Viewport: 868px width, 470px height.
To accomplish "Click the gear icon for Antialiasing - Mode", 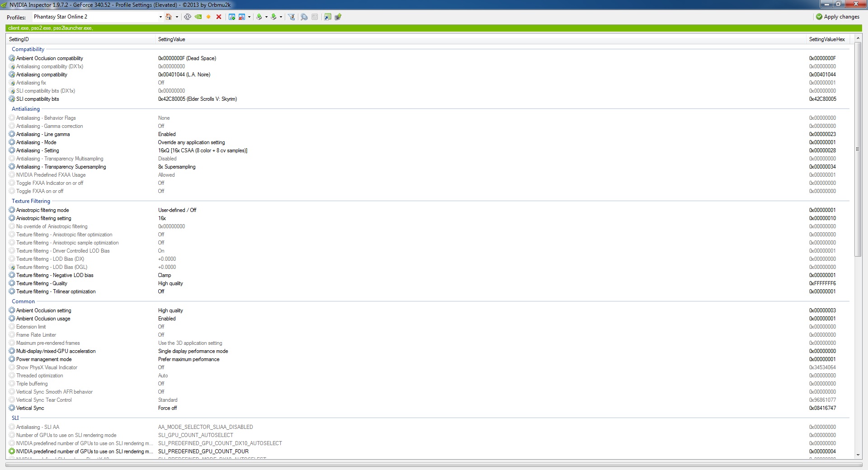I will click(12, 142).
